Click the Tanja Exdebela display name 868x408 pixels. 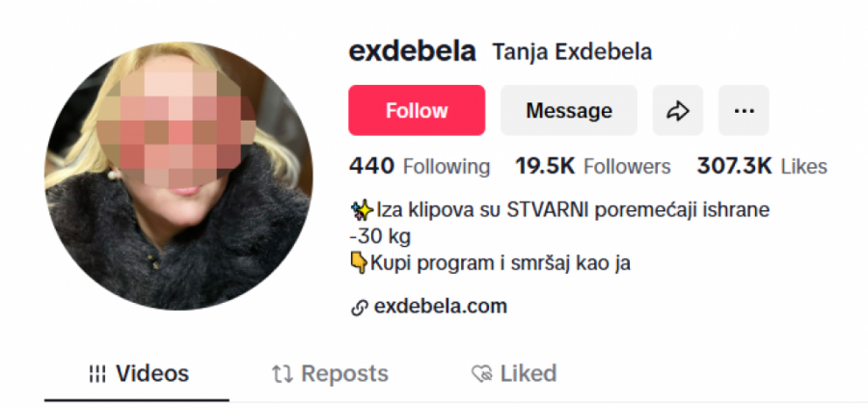pos(572,52)
